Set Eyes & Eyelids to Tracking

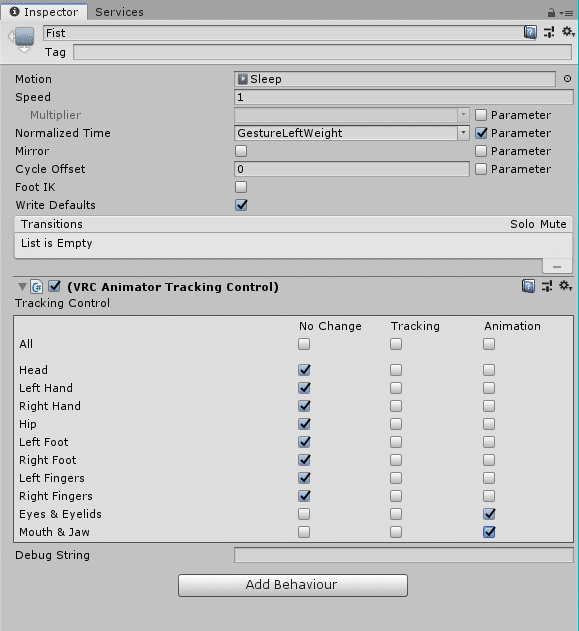396,514
